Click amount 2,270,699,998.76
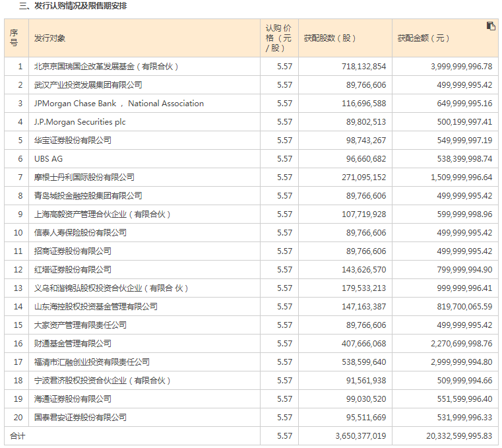 461,344
